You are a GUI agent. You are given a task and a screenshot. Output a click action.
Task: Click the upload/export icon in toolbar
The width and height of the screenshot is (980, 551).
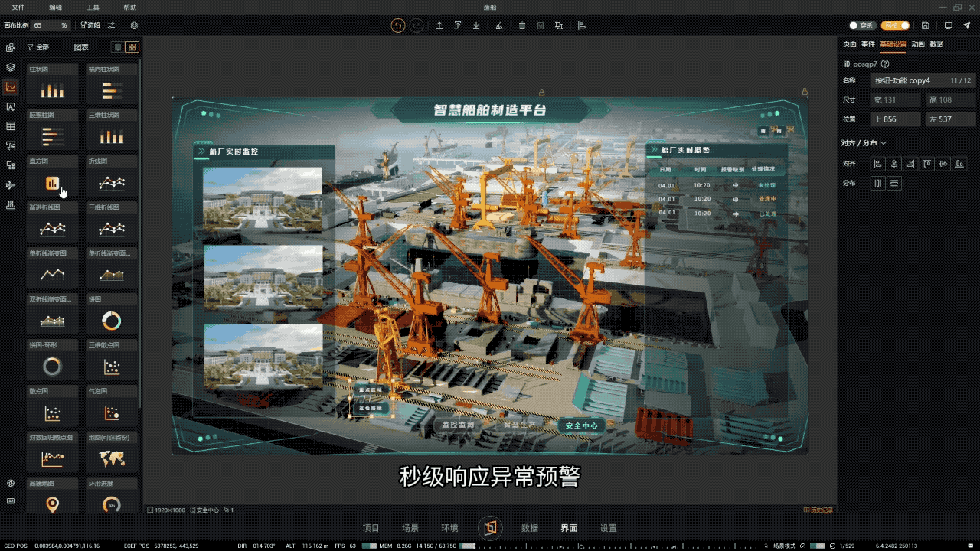coord(439,25)
